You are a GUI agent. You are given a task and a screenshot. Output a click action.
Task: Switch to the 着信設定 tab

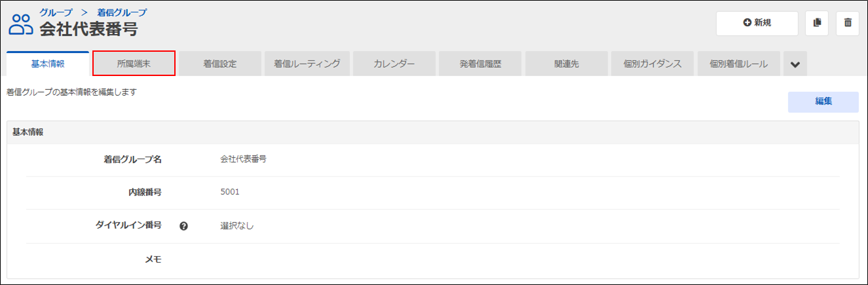pyautogui.click(x=220, y=64)
